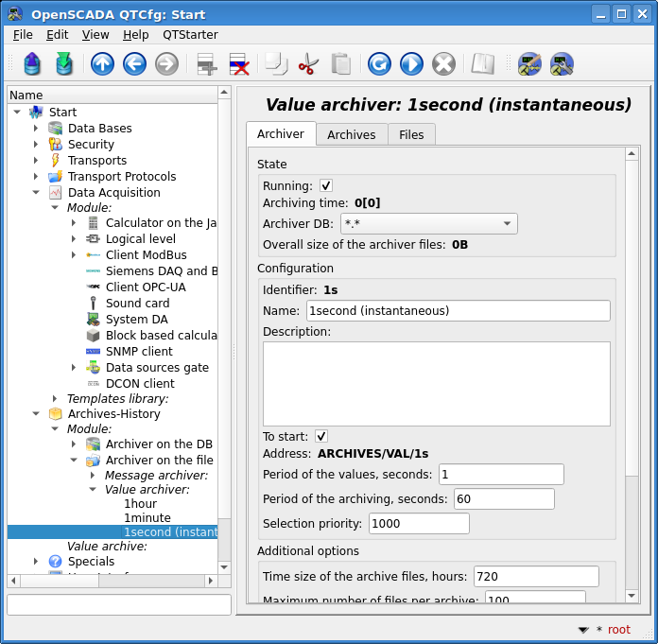658x644 pixels.
Task: Open the manual book icon
Action: coord(482,64)
